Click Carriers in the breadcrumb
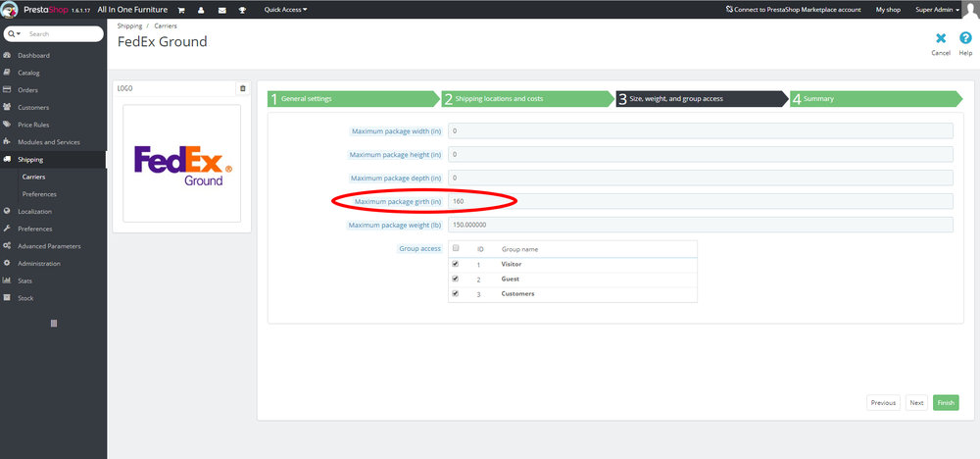The image size is (980, 459). [165, 26]
